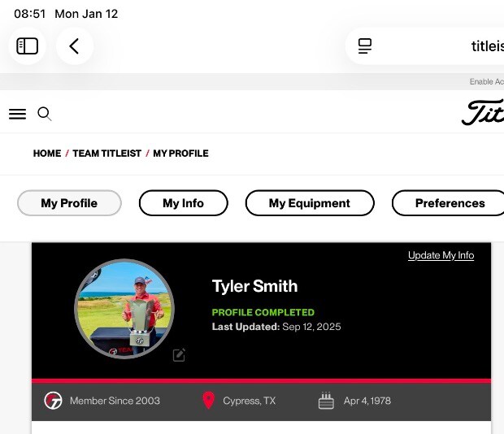Open the TEAM TITLEIST breadcrumb link
The height and width of the screenshot is (434, 504).
(106, 154)
